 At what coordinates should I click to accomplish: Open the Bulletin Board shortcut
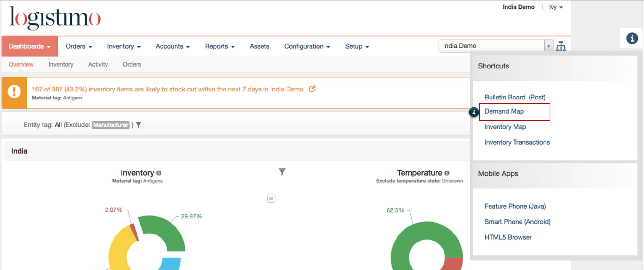point(505,97)
